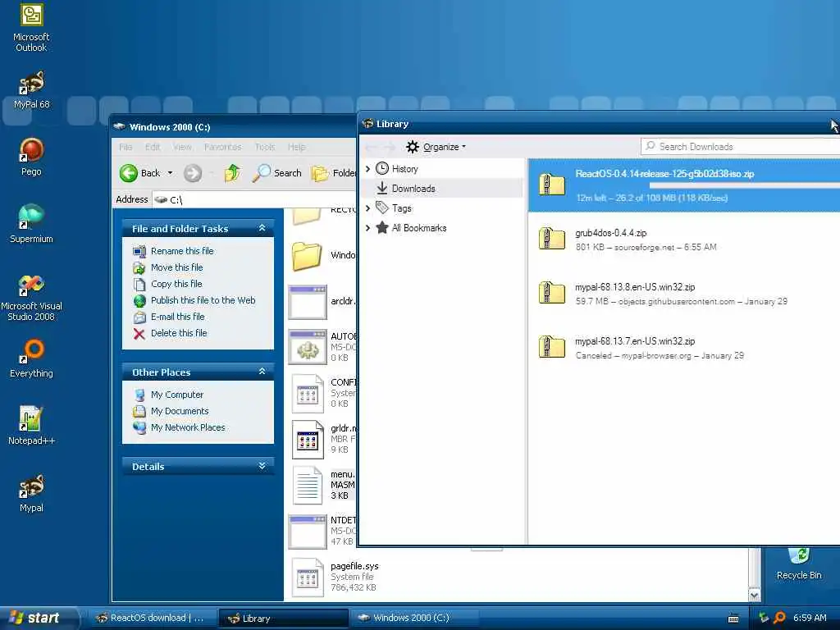Go up one folder level in Explorer
Screen dimensions: 840x630
232,173
